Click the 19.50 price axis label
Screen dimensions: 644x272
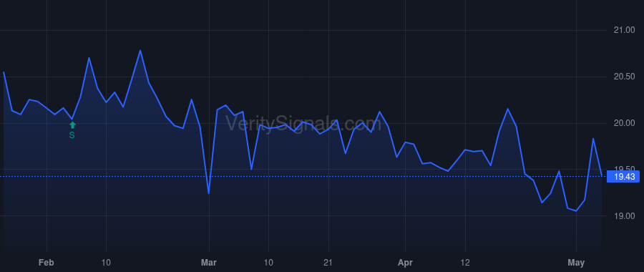(x=624, y=169)
